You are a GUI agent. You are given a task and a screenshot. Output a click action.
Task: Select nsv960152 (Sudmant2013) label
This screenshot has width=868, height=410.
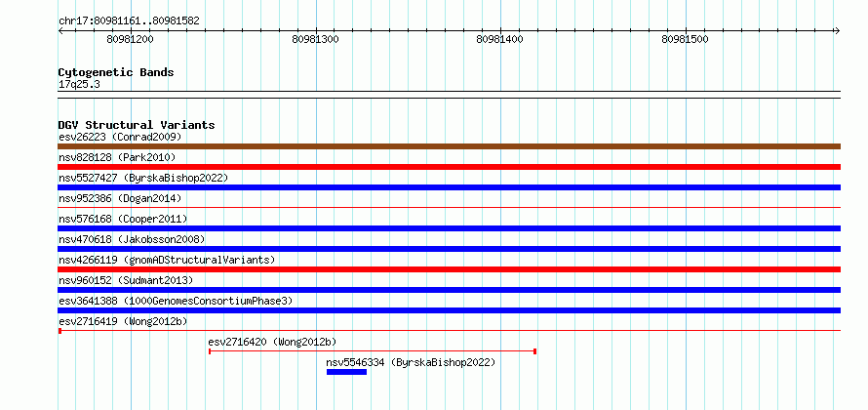[126, 280]
